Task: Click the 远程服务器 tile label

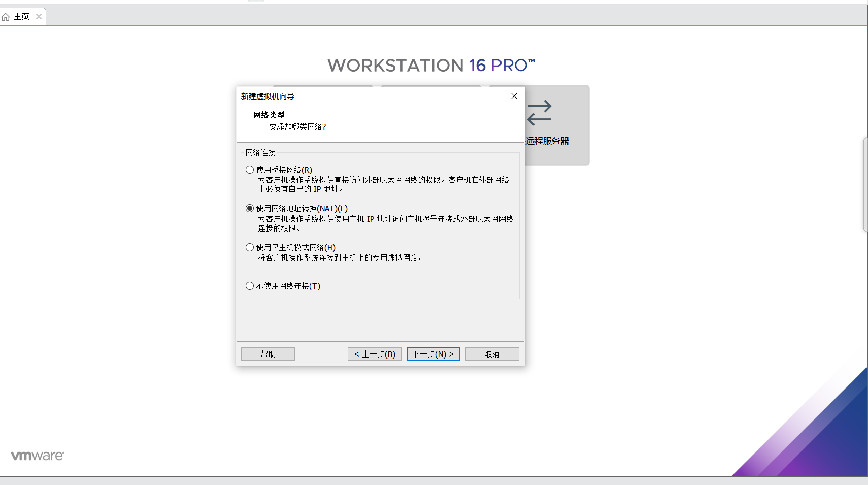Action: tap(547, 141)
